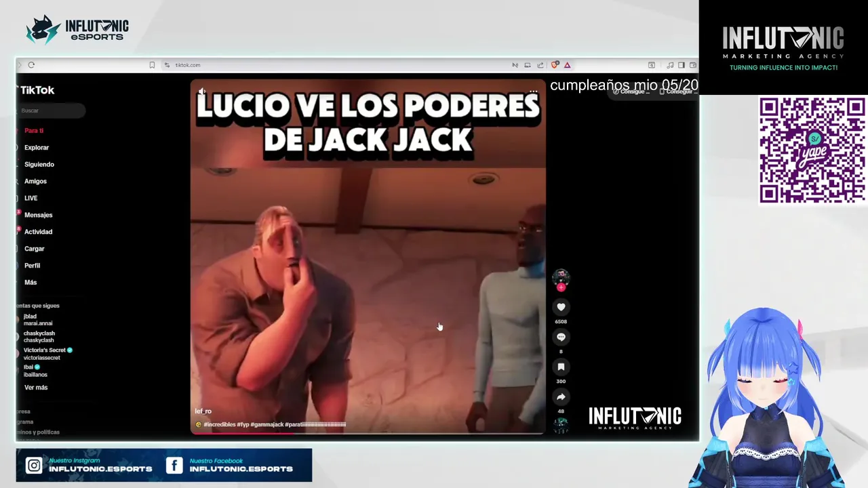868x488 pixels.
Task: Open followed account jblad
Action: (x=37, y=320)
